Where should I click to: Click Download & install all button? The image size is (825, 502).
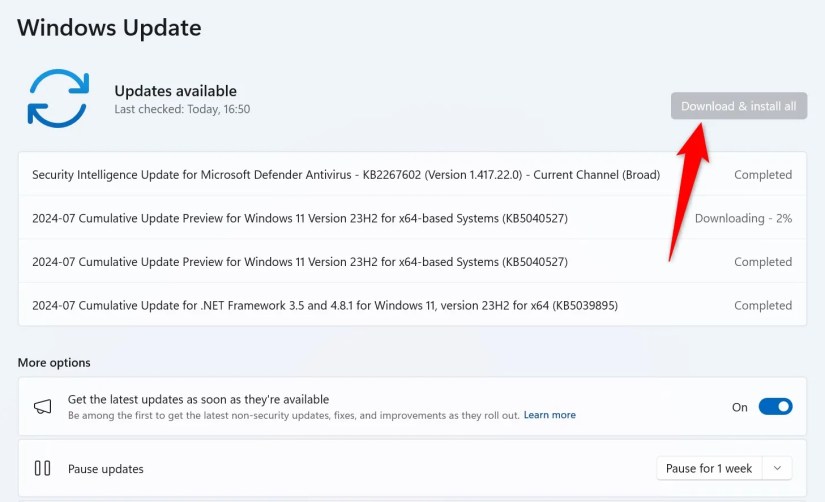click(738, 106)
